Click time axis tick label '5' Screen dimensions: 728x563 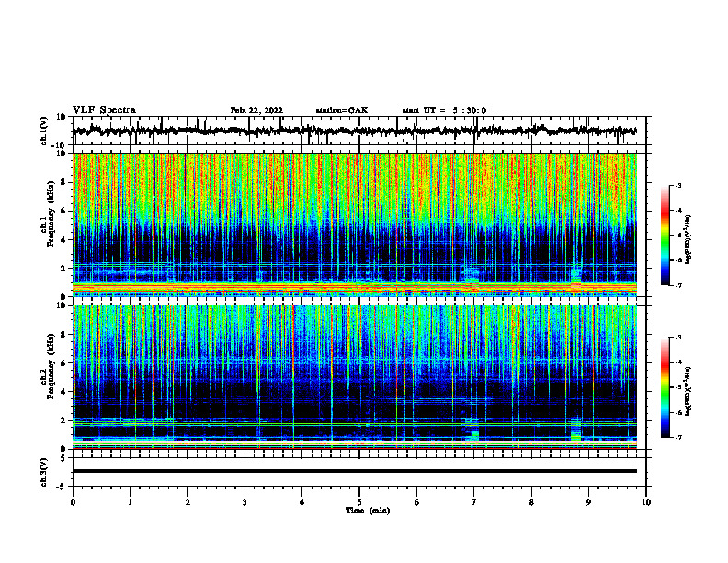pyautogui.click(x=359, y=502)
